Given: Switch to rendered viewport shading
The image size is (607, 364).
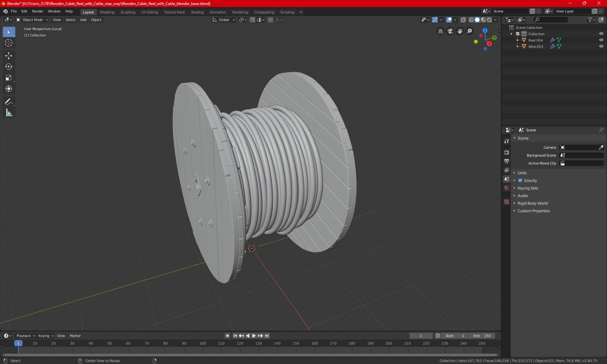Looking at the screenshot, I should (x=489, y=20).
